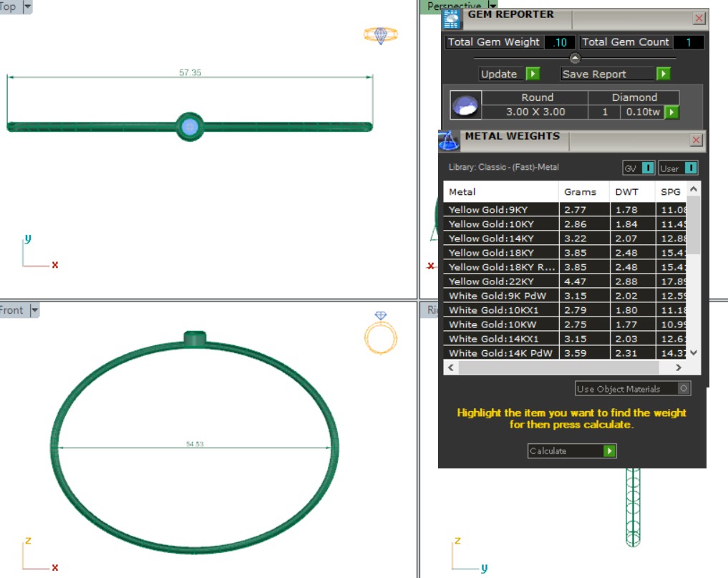Select the White Gold:14K PdW row
This screenshot has width=728, height=578.
point(565,353)
